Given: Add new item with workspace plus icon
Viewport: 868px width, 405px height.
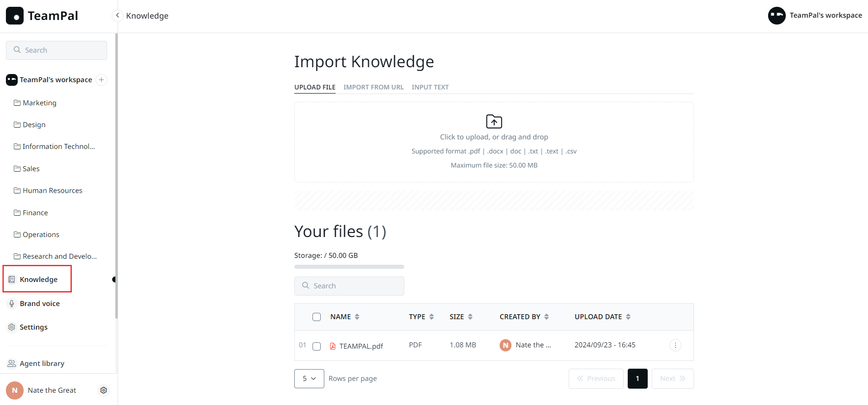Looking at the screenshot, I should tap(101, 80).
